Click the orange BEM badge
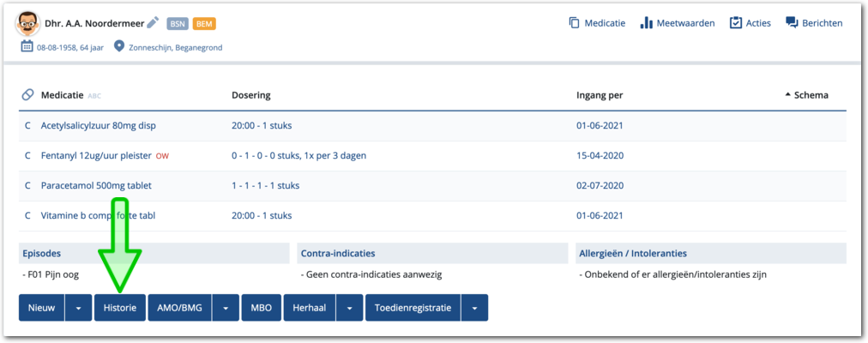The image size is (868, 343). [x=204, y=24]
